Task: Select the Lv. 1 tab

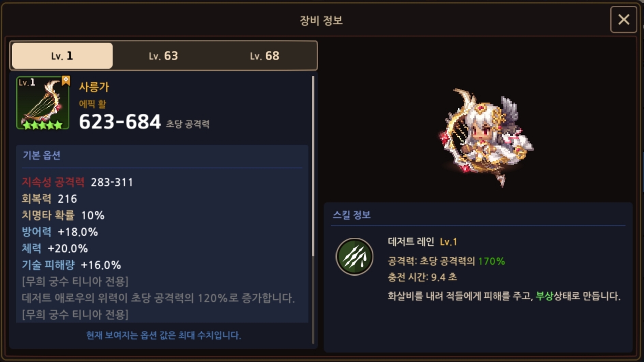Action: tap(62, 56)
